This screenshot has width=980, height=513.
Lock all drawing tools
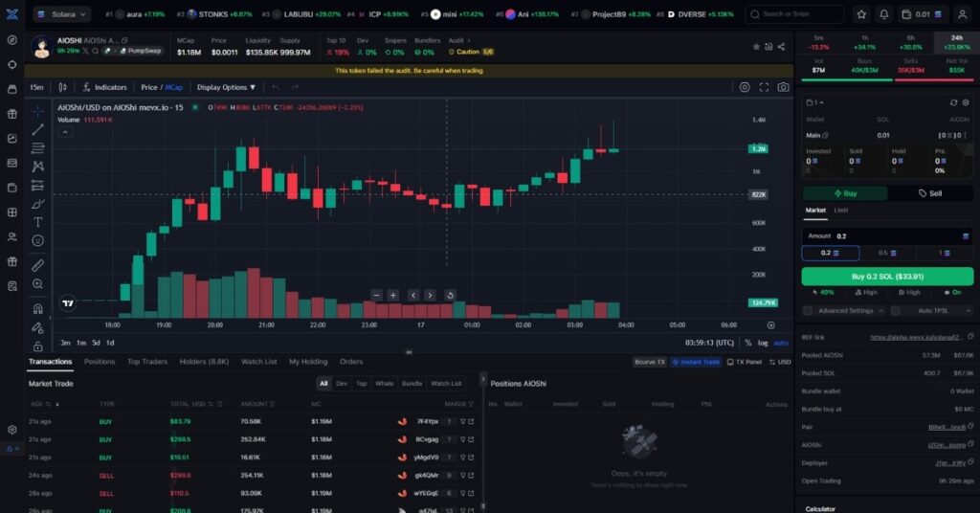pos(38,346)
